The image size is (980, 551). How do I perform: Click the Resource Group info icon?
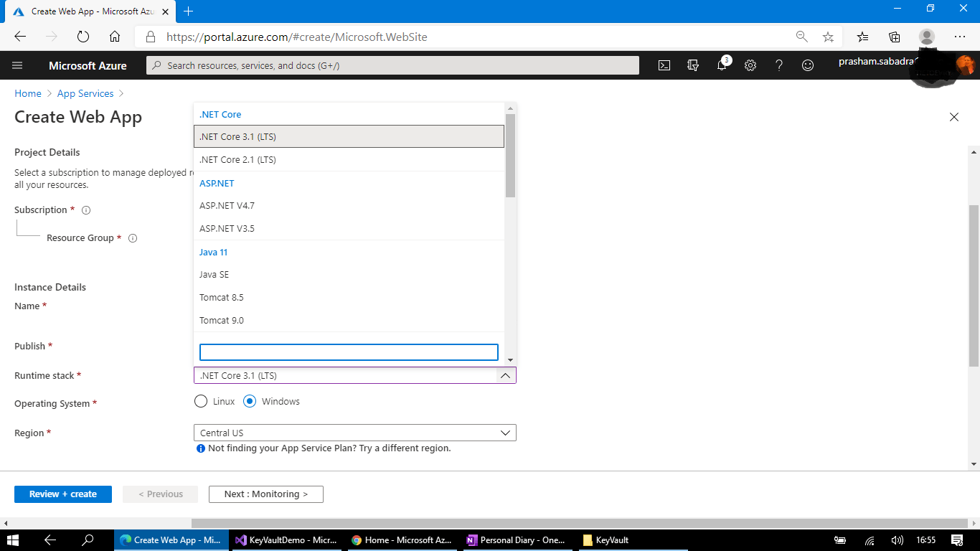133,238
